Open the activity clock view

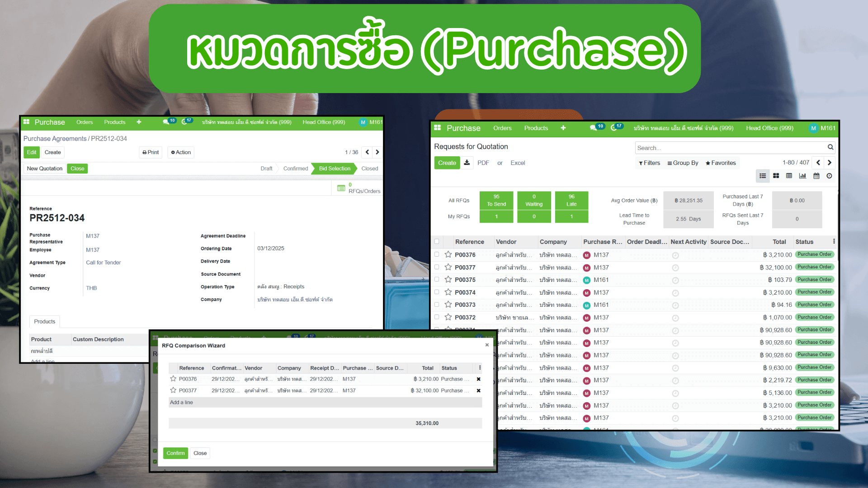pos(830,176)
